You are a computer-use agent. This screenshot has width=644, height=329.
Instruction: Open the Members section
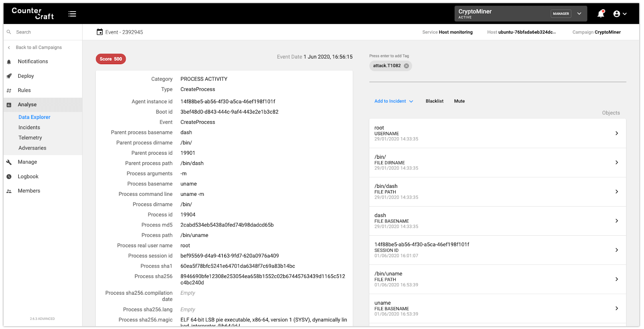click(29, 191)
